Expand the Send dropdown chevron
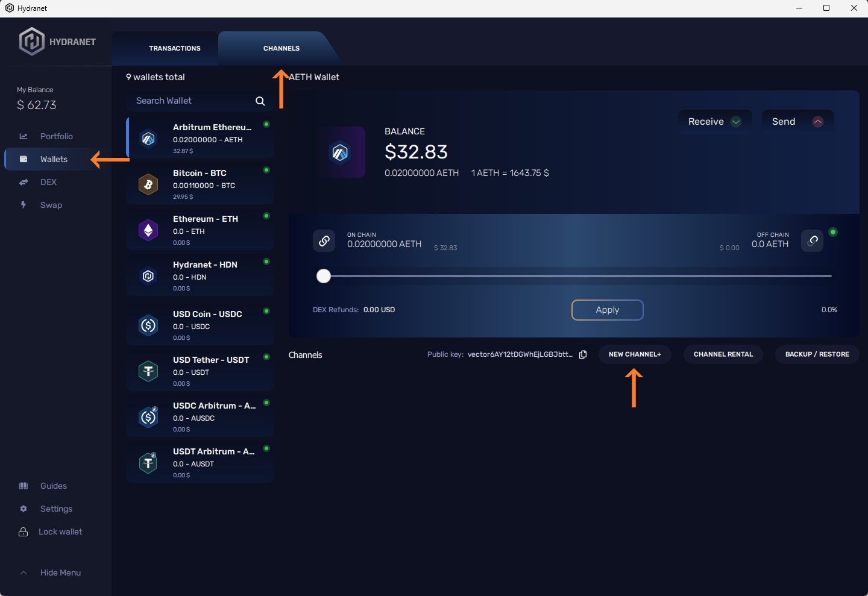868x596 pixels. [x=818, y=122]
